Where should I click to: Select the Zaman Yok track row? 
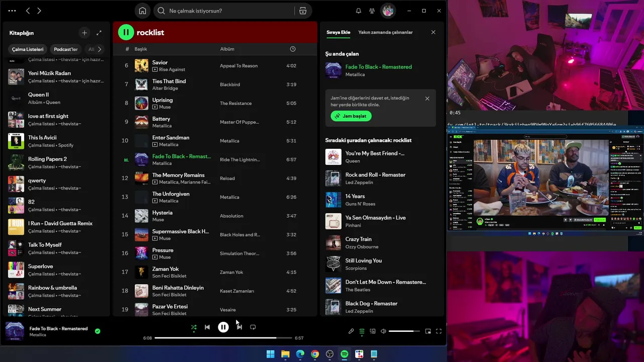pyautogui.click(x=215, y=272)
